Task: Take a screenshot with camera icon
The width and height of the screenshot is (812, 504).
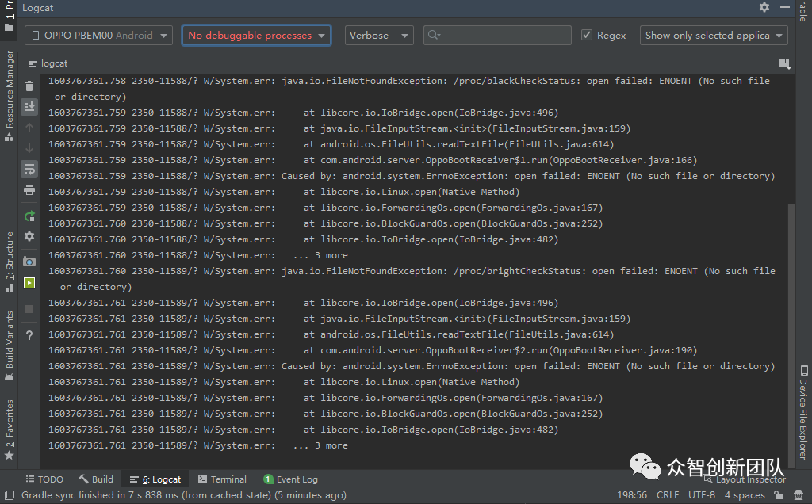Action: [x=29, y=262]
